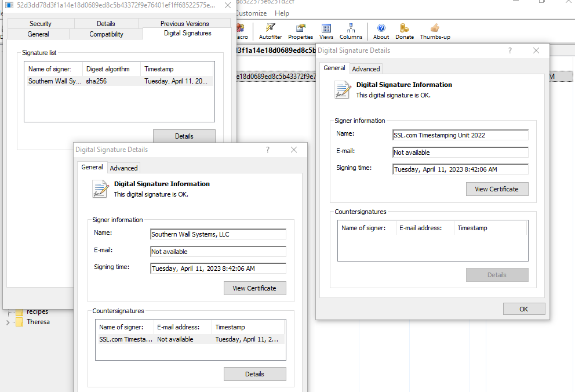
Task: Open the Help menu
Action: [x=282, y=13]
